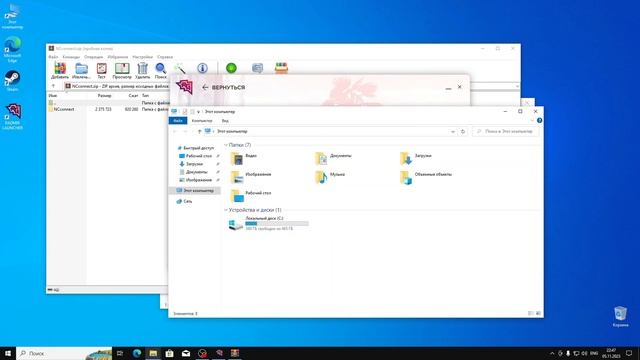Select the Загрузки folder in Папки group
The image size is (640, 360).
tap(416, 158)
